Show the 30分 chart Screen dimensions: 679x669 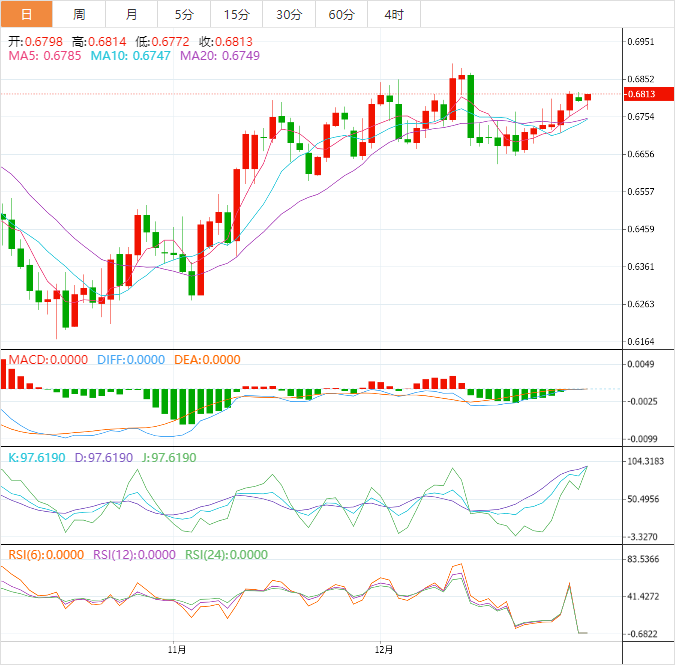click(288, 14)
